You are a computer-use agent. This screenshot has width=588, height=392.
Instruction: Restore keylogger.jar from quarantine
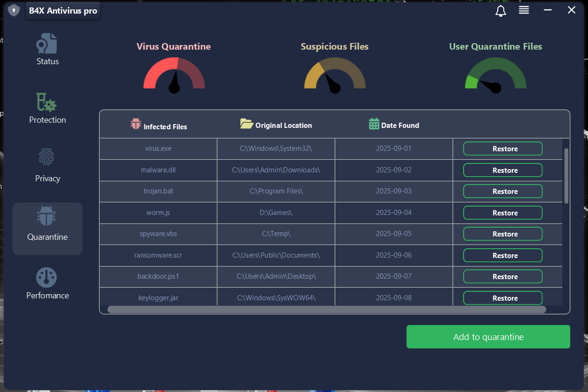(x=503, y=298)
